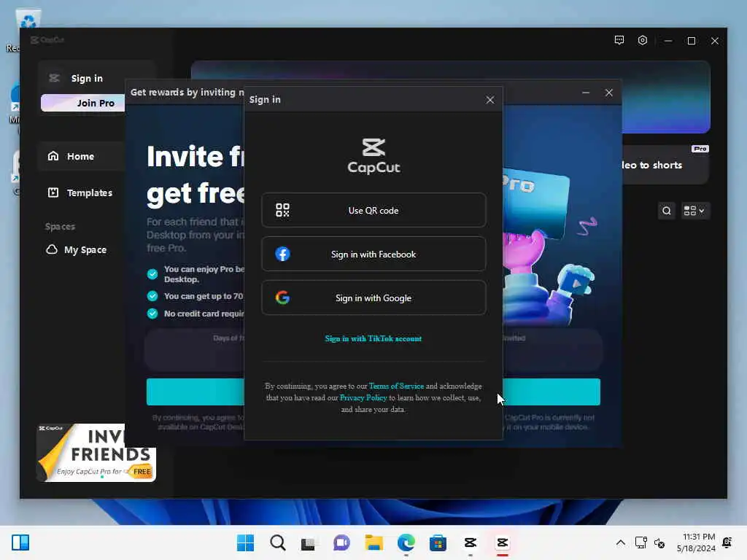The image size is (747, 560).
Task: Open CapCut settings hexagon icon
Action: (642, 41)
